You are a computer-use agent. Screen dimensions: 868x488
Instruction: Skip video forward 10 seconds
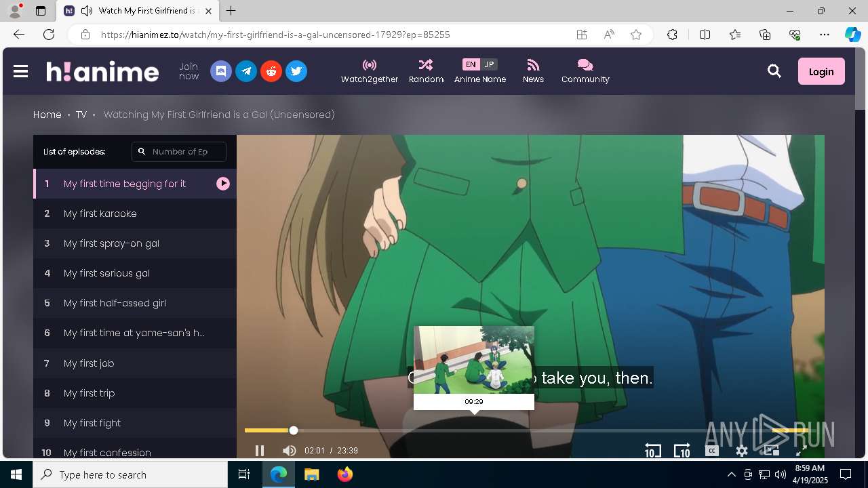(x=682, y=451)
